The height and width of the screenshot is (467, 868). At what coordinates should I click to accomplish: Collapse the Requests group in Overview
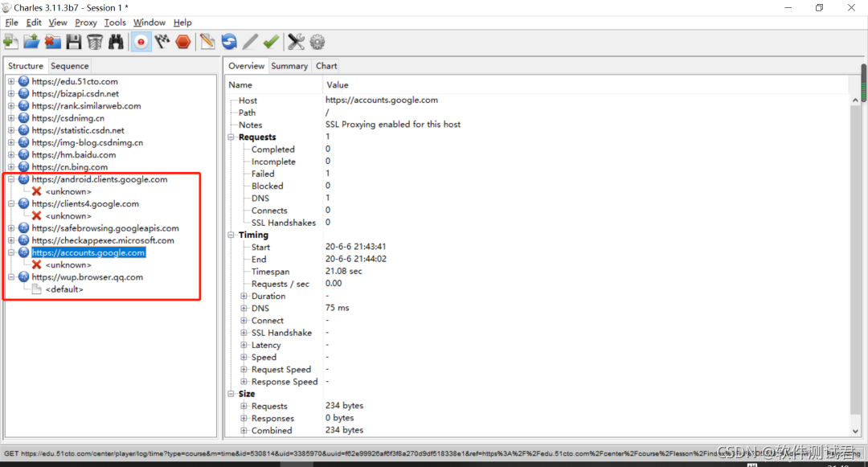(x=231, y=137)
